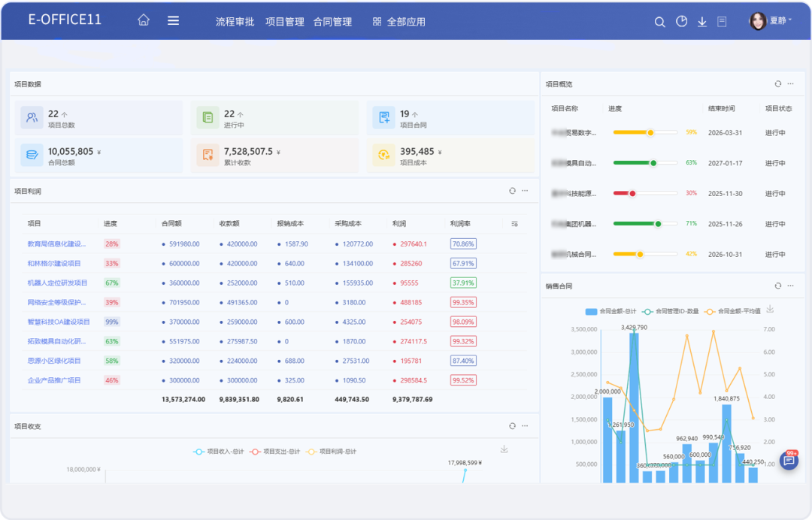The image size is (812, 520).
Task: Open the 流程审批 menu
Action: (x=235, y=22)
